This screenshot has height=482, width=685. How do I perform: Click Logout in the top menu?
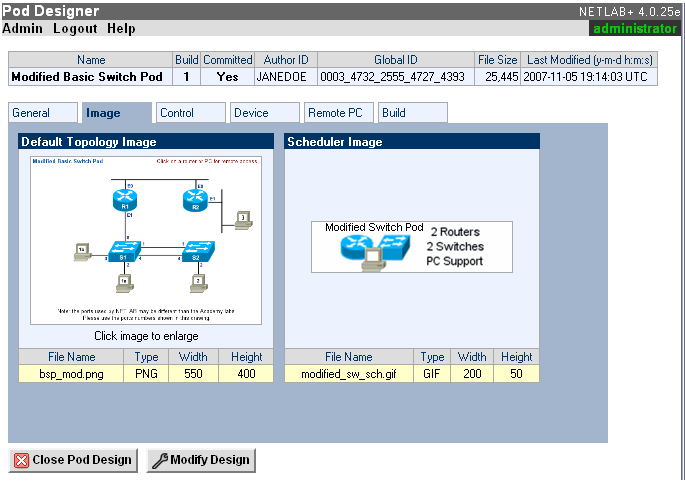(75, 29)
